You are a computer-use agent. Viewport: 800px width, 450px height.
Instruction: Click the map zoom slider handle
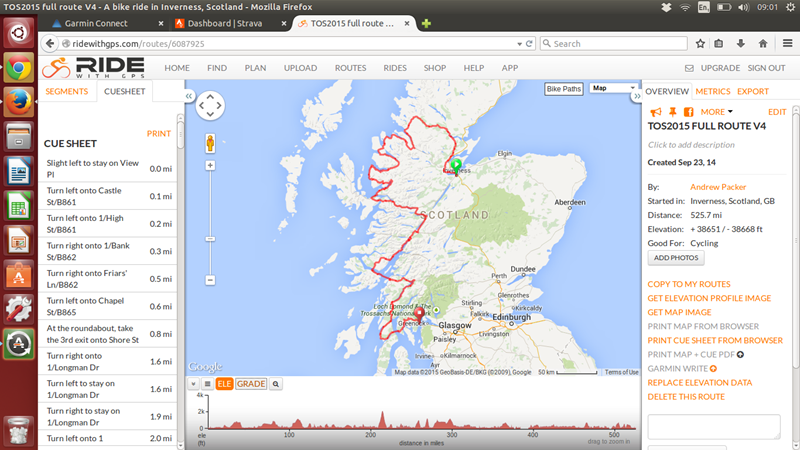tap(210, 239)
